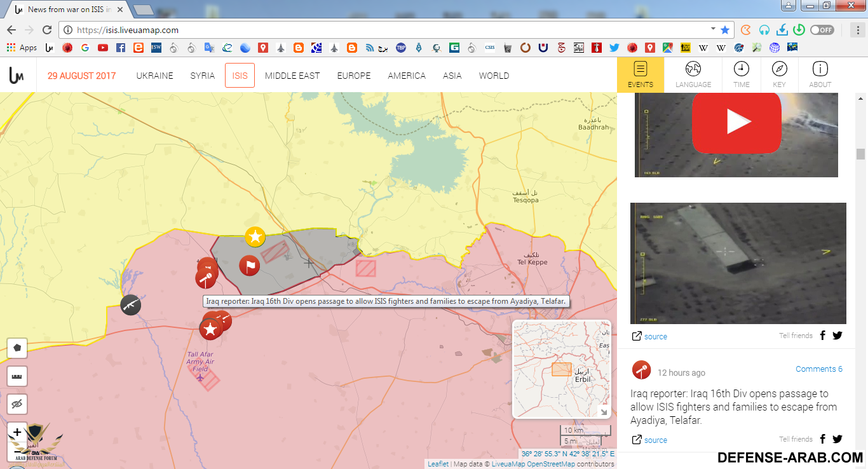Open the Events panel
The width and height of the screenshot is (868, 469).
[640, 74]
